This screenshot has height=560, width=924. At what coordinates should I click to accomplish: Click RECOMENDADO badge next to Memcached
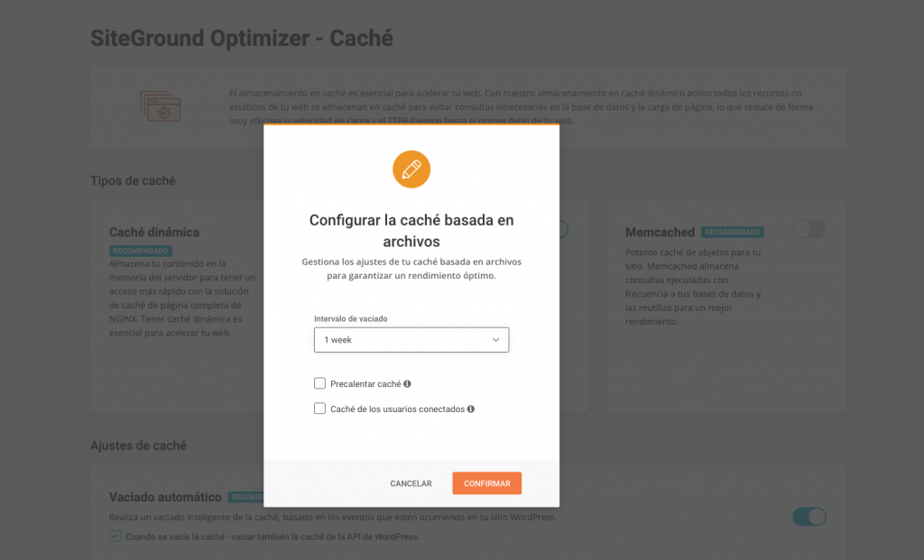(x=733, y=232)
